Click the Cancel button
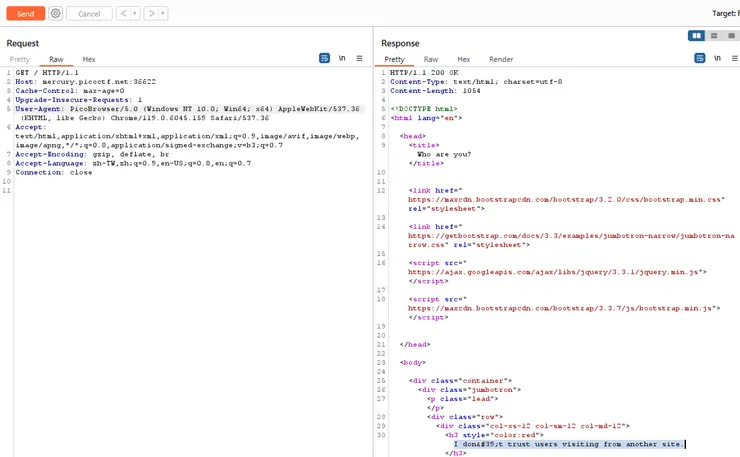Image resolution: width=740 pixels, height=457 pixels. point(89,14)
